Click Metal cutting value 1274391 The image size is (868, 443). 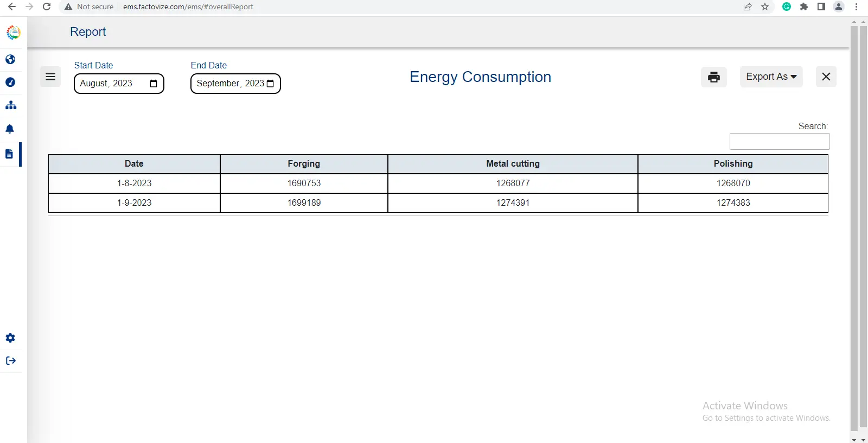pos(513,203)
